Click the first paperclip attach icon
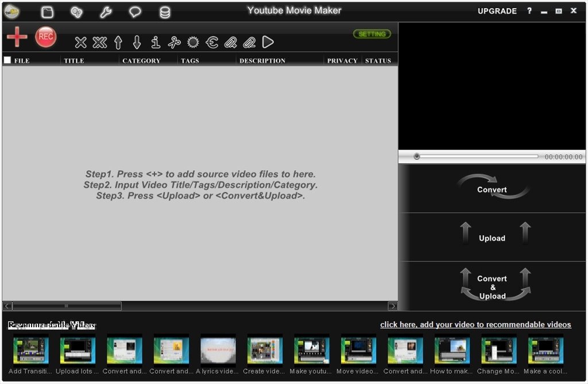The height and width of the screenshot is (384, 588). [x=231, y=43]
